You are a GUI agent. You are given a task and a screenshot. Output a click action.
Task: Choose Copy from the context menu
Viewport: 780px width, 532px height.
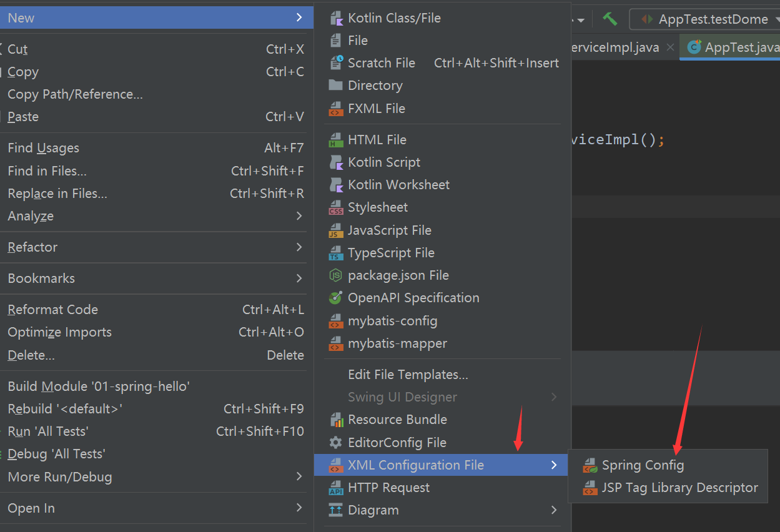click(157, 72)
